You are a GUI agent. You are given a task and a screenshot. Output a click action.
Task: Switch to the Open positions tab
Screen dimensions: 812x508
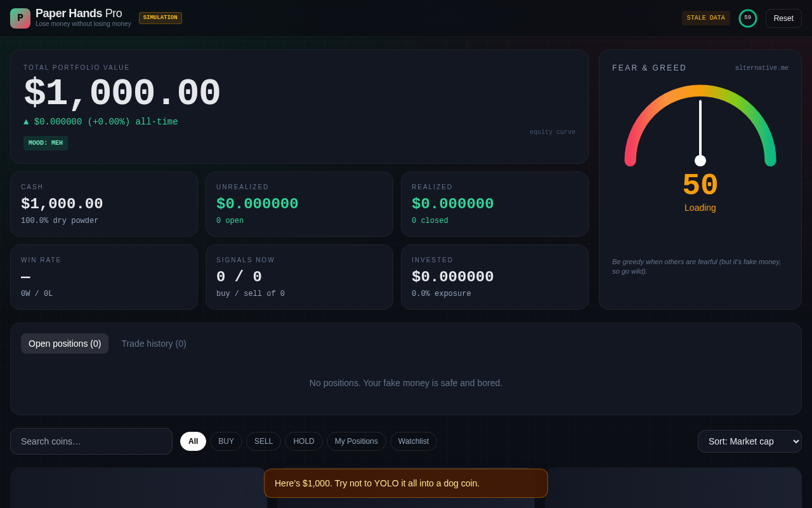coord(65,344)
